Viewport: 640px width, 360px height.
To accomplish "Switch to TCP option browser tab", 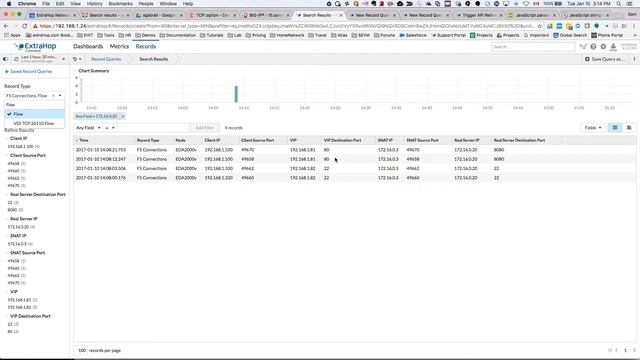I will point(213,15).
